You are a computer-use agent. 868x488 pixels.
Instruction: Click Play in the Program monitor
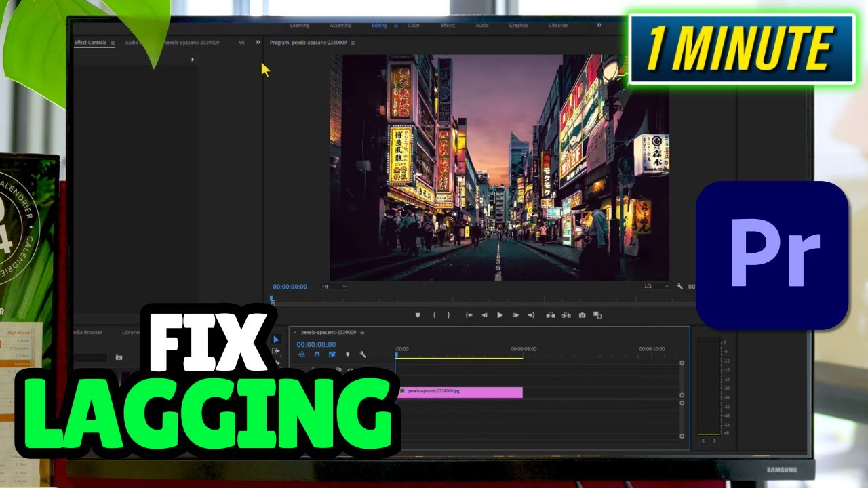(500, 315)
